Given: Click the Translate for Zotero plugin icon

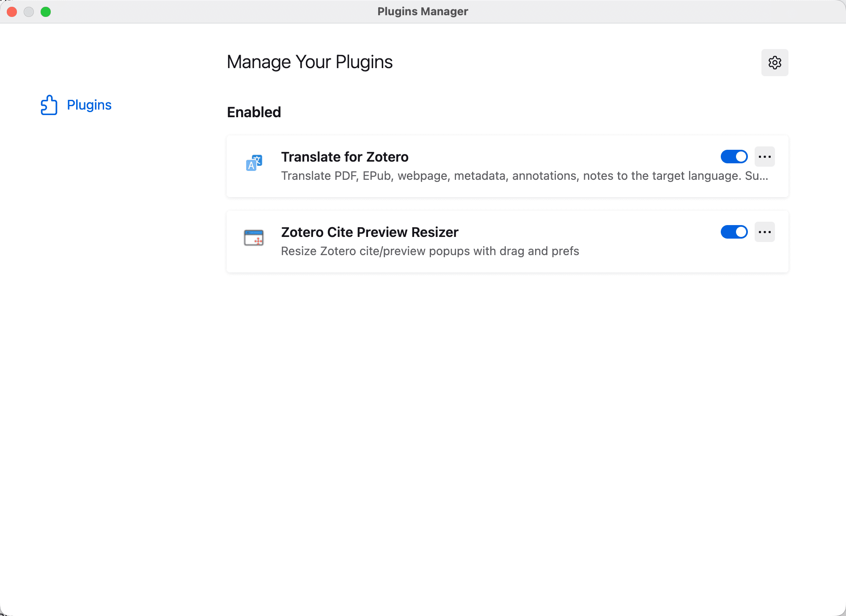Looking at the screenshot, I should [254, 162].
